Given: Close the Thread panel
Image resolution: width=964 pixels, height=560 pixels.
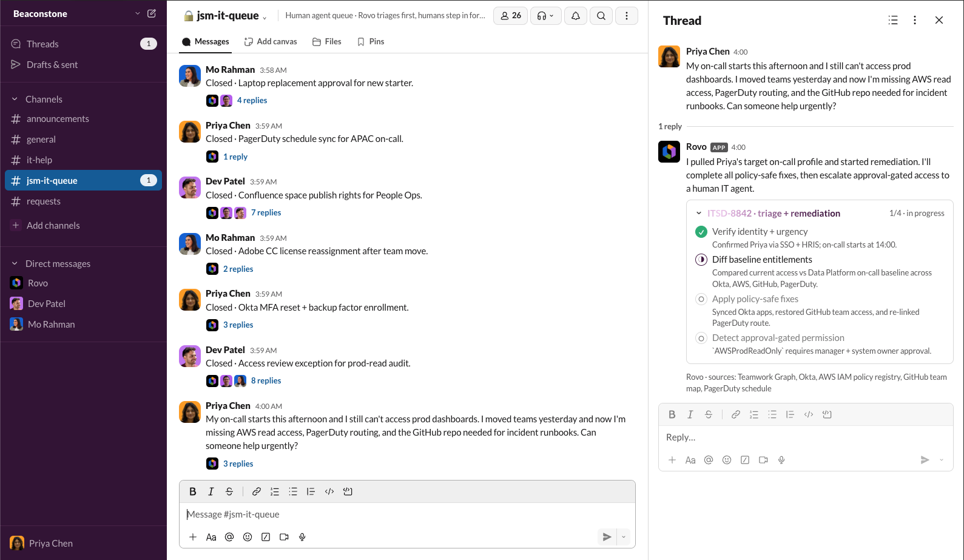Looking at the screenshot, I should [x=939, y=20].
